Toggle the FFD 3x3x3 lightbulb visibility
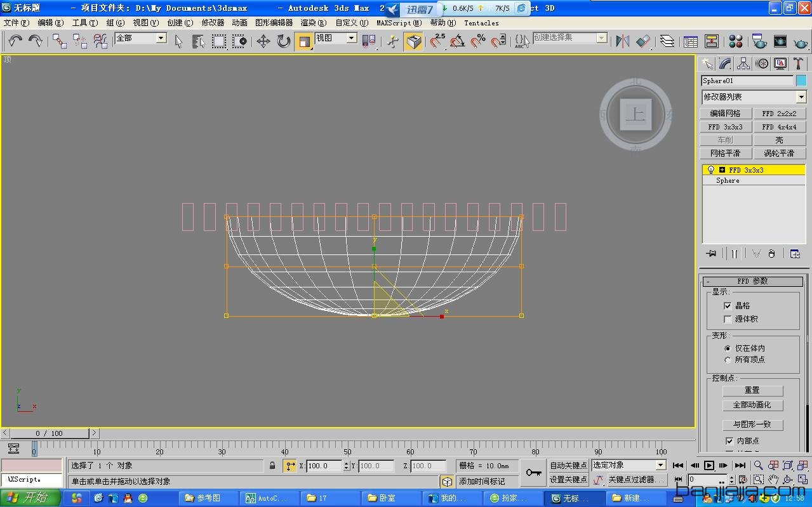The height and width of the screenshot is (507, 812). pos(711,170)
